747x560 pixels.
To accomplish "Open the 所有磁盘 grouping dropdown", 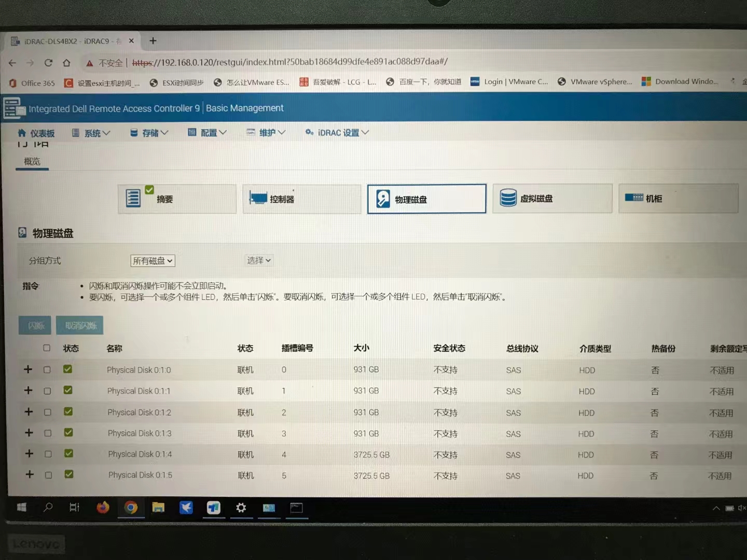I will pyautogui.click(x=153, y=261).
